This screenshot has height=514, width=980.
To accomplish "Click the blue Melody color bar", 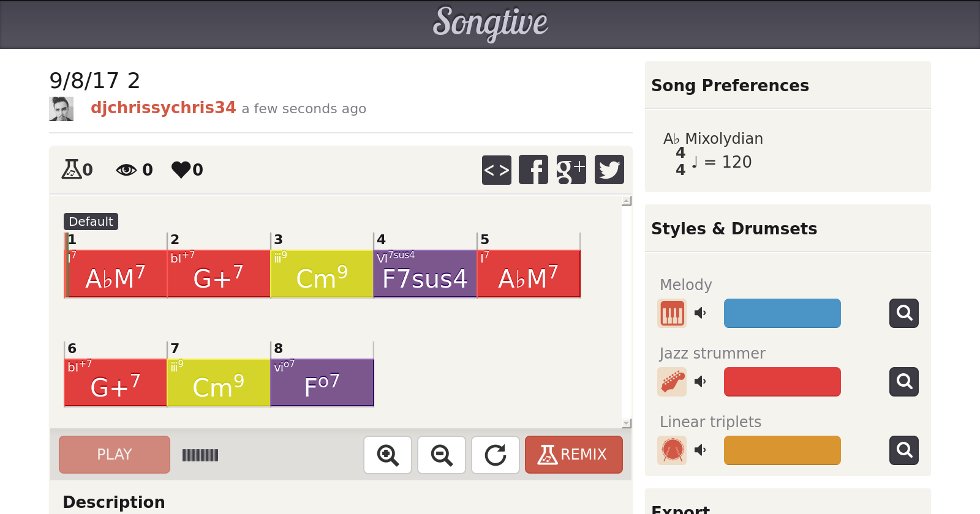I will (x=782, y=313).
